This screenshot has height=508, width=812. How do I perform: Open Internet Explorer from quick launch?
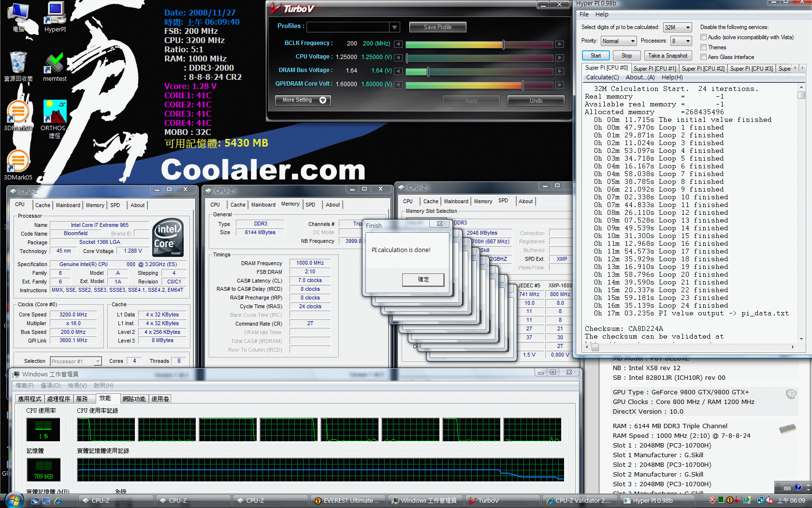tap(58, 501)
